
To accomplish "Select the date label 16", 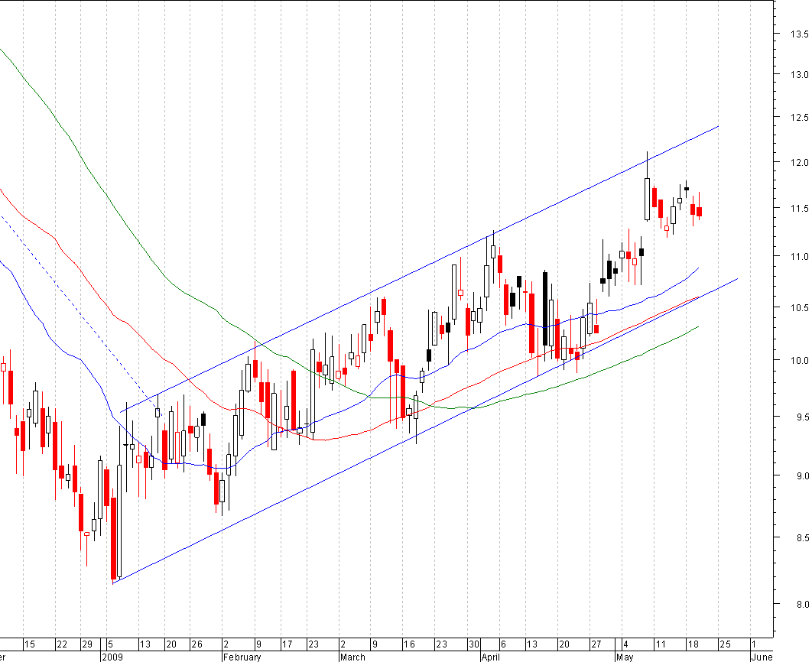I will 409,644.
